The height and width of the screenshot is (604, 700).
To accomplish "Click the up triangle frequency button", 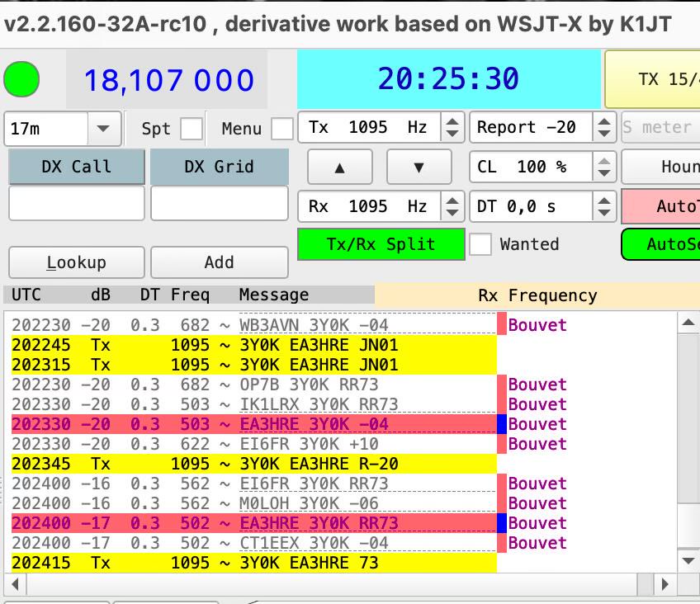I will pos(340,168).
